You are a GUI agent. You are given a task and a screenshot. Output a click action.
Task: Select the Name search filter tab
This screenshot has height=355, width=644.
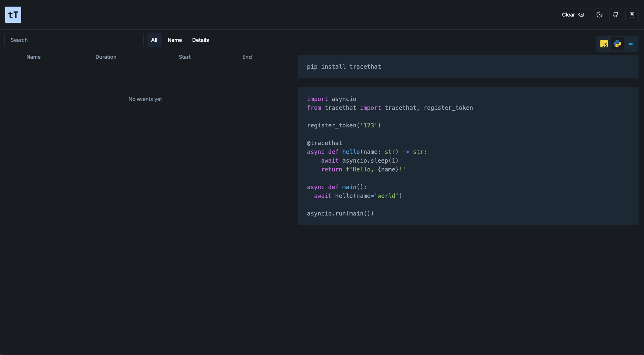pyautogui.click(x=175, y=40)
